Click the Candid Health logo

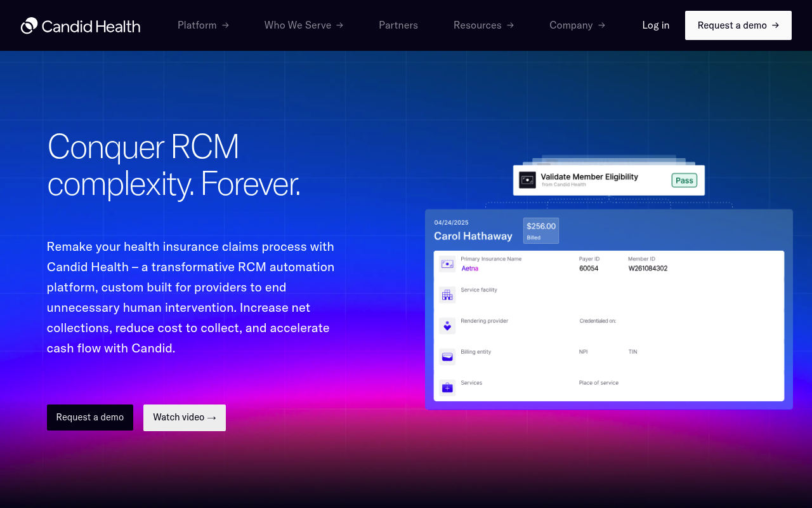point(81,25)
